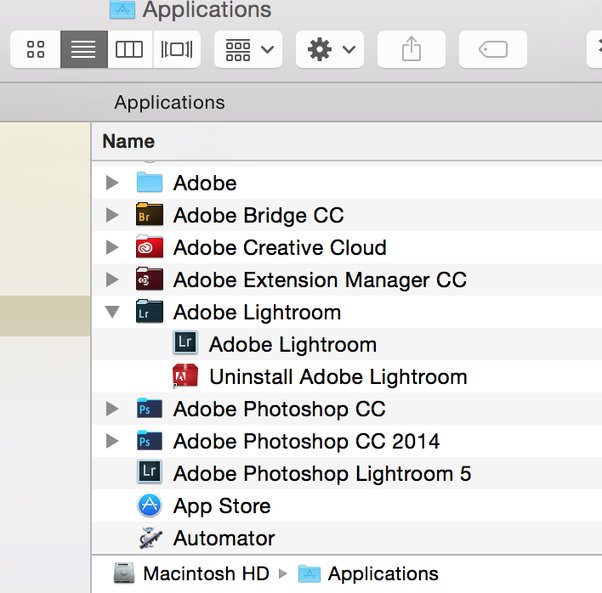
Task: Click the Edit Tags button
Action: tap(493, 49)
